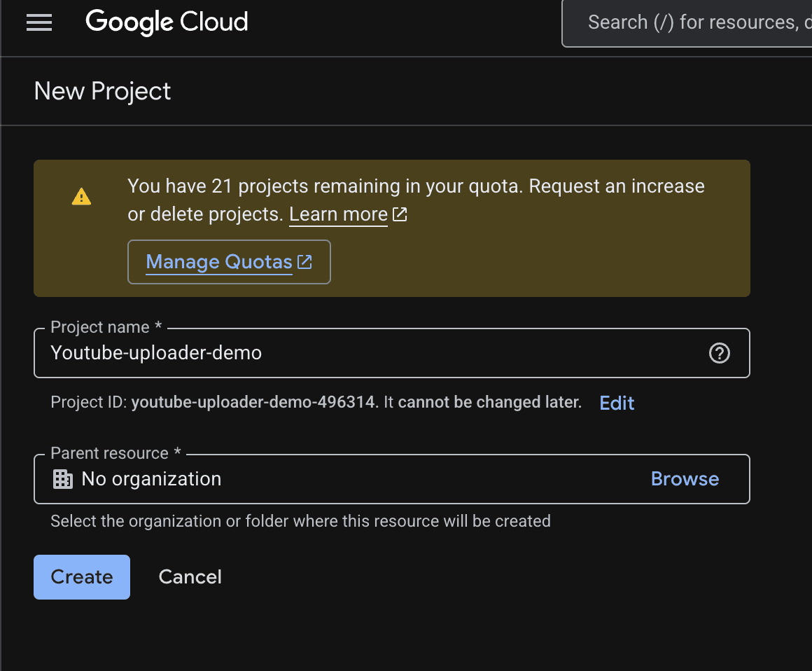Cancel new project creation

[190, 576]
